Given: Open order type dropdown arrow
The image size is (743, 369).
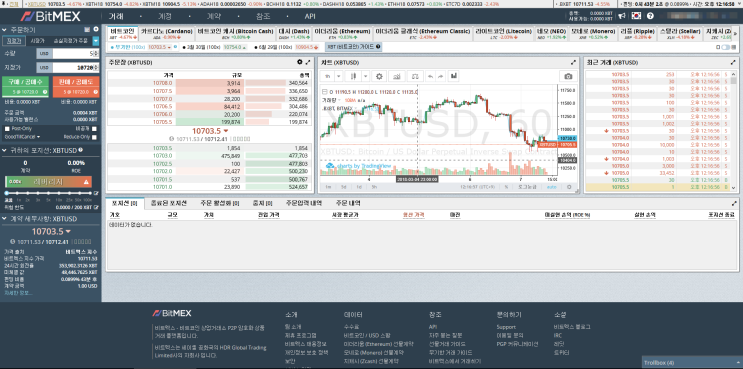Looking at the screenshot, I should point(96,41).
